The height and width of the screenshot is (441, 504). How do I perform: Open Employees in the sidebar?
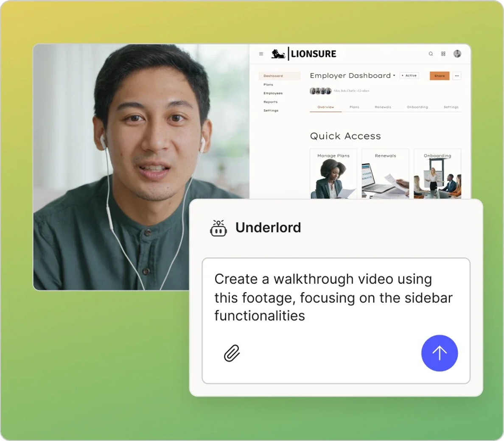(273, 93)
